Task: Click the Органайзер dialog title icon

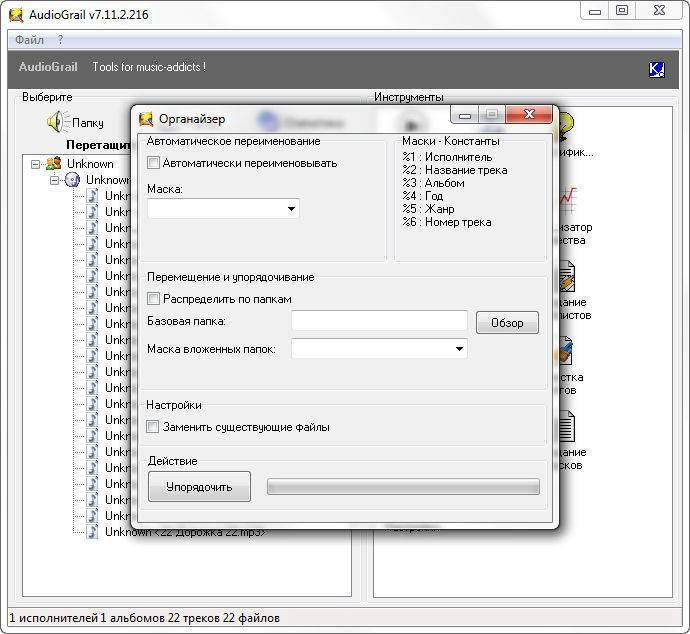Action: coord(146,119)
